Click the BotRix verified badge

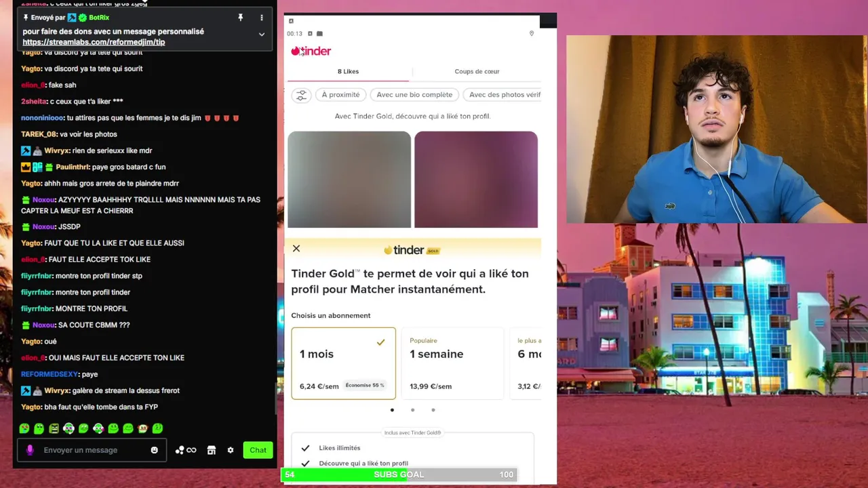(83, 18)
